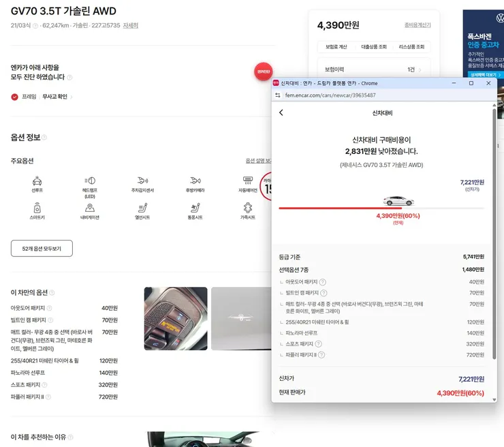Open the 보험료 계산 tab
Screen dimensions: 504x447
tap(336, 47)
